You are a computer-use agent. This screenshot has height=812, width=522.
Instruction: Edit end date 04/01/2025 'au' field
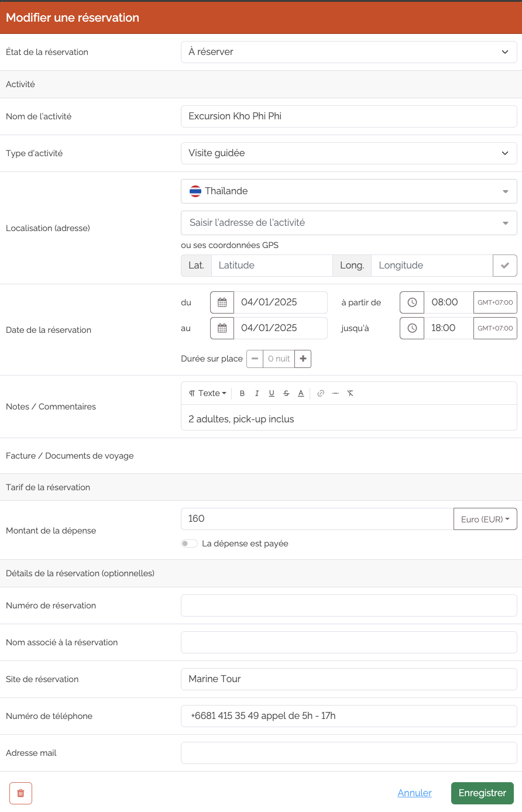(x=281, y=328)
